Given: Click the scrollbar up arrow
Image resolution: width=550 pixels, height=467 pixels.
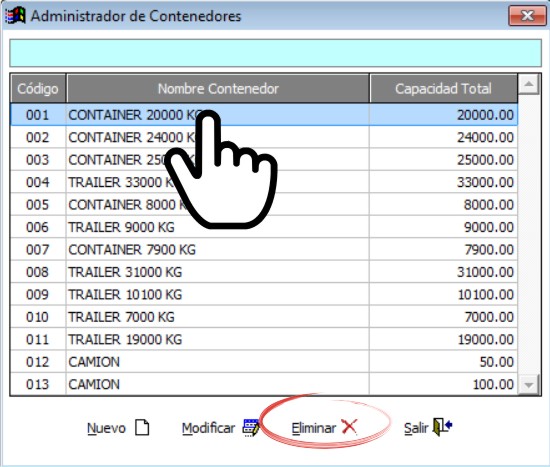Looking at the screenshot, I should pyautogui.click(x=529, y=84).
